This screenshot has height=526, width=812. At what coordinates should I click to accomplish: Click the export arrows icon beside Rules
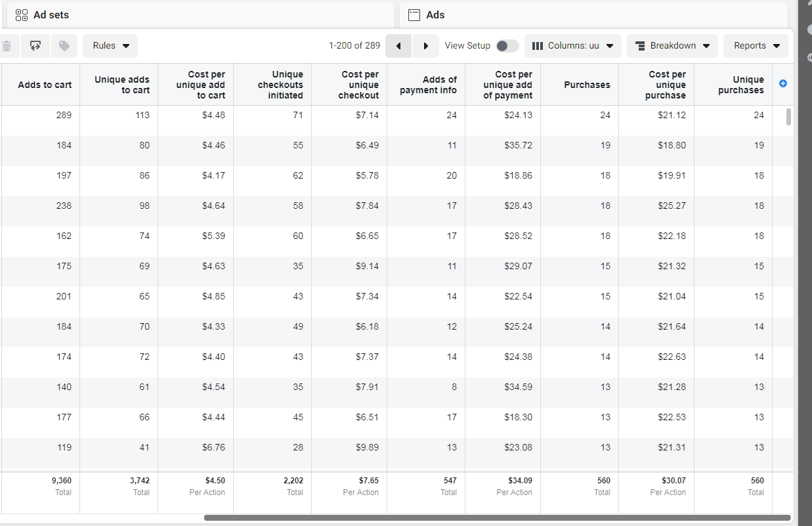[35, 46]
